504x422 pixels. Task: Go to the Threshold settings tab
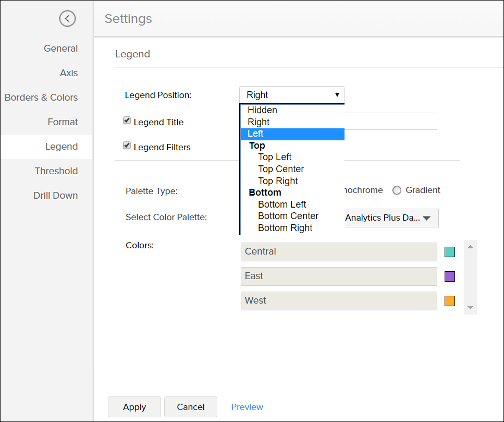point(56,171)
